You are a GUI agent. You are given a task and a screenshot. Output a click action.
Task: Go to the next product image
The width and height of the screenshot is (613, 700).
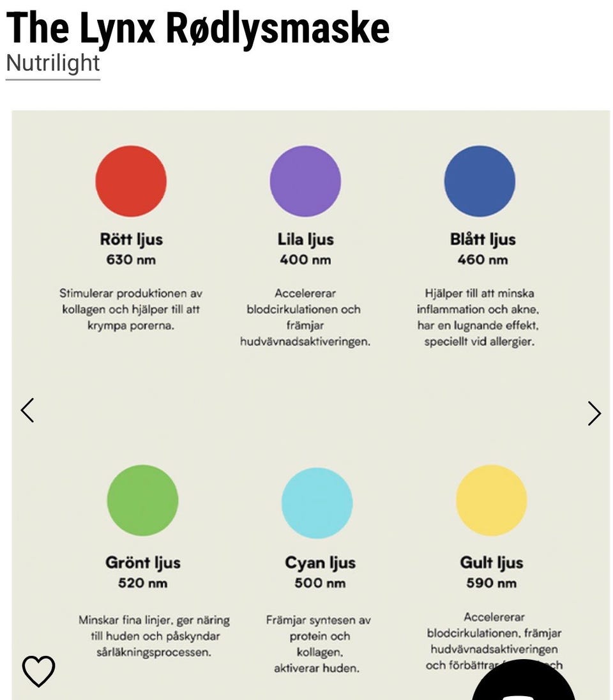point(594,413)
